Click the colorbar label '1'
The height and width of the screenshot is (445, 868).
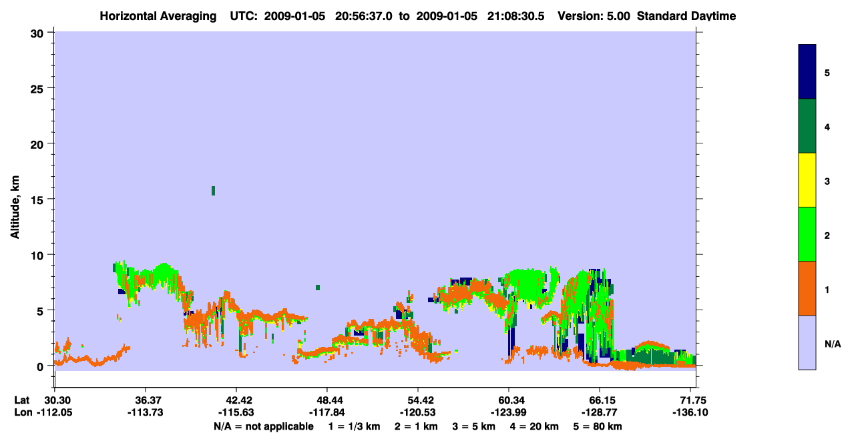click(827, 290)
